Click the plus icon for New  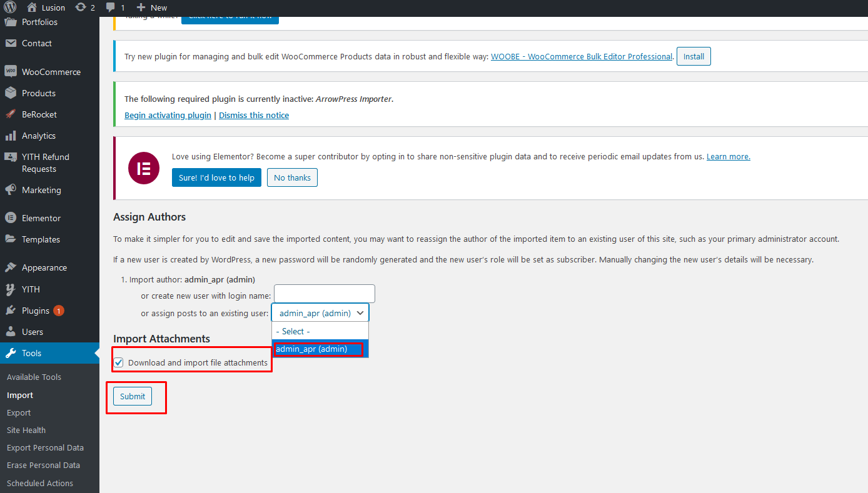141,7
